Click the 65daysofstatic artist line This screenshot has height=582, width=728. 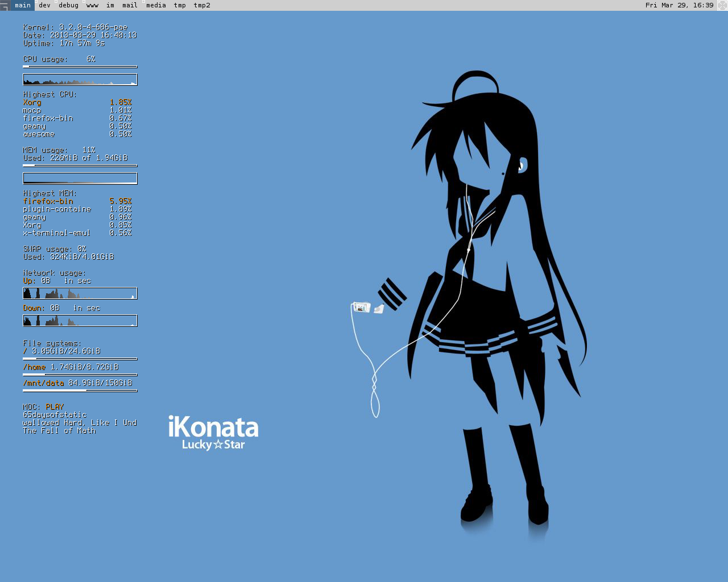pyautogui.click(x=55, y=415)
